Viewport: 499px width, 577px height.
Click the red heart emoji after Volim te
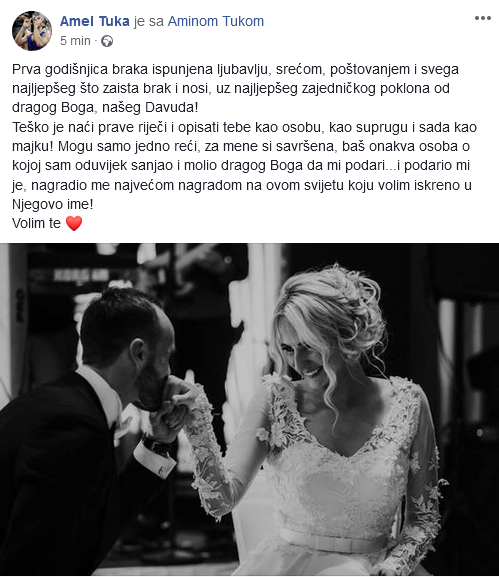tap(74, 223)
